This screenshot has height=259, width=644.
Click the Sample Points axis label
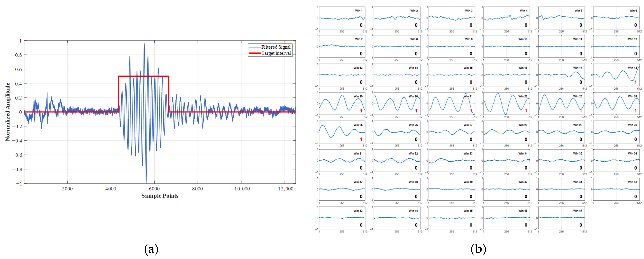pos(160,196)
